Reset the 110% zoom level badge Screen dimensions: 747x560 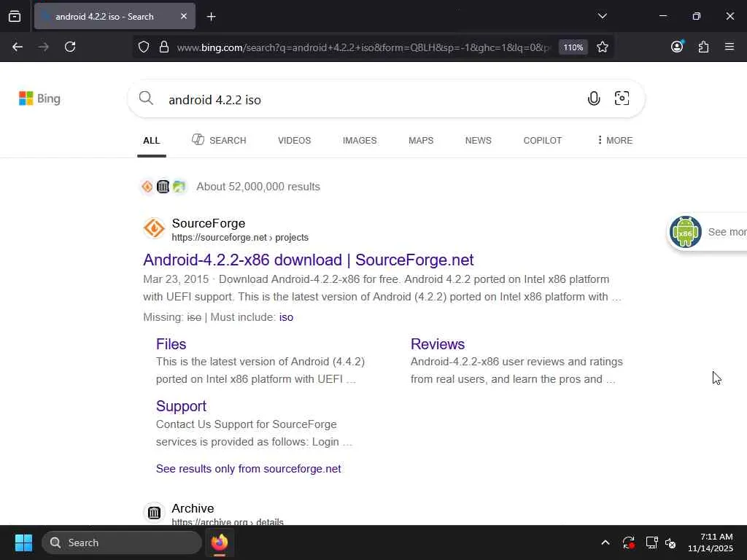[573, 47]
